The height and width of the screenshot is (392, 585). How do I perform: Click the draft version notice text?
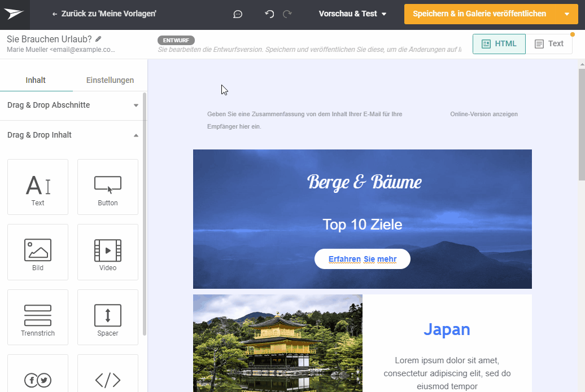pos(309,50)
